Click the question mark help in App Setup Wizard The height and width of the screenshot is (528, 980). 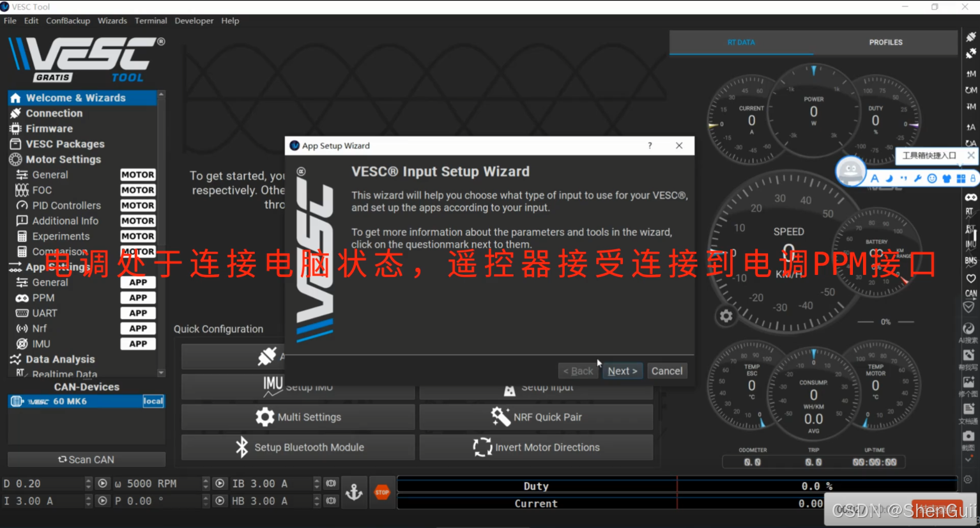(x=650, y=146)
